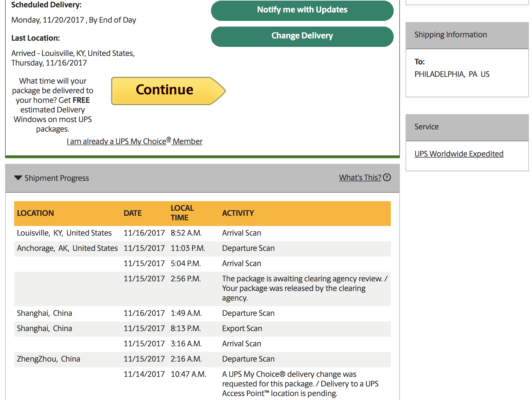Screen dimensions: 532x400
Task: Click the ACTIVITY column header
Action: (238, 213)
